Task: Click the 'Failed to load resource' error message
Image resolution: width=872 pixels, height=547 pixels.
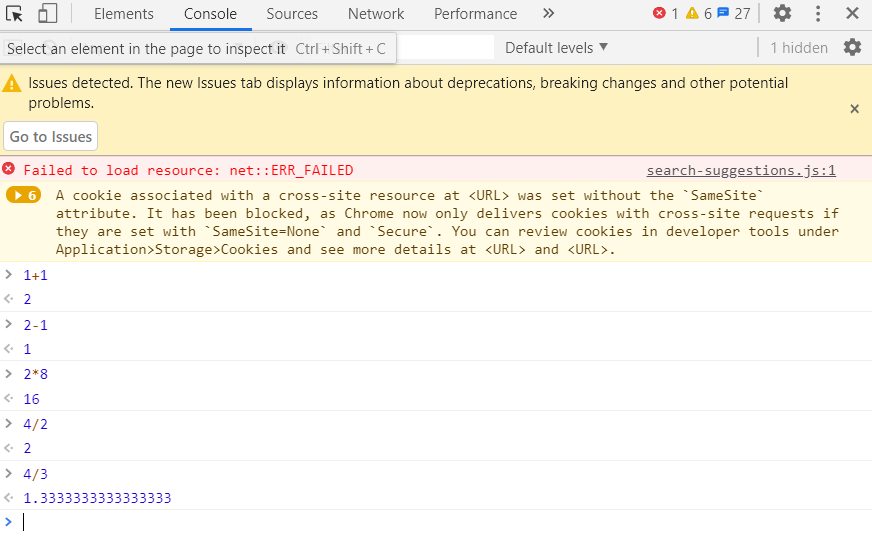Action: 189,170
